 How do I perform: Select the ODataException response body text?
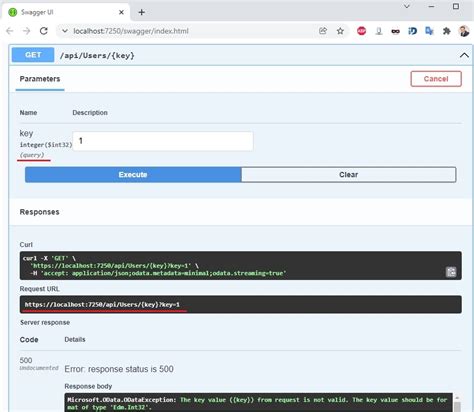pyautogui.click(x=257, y=403)
